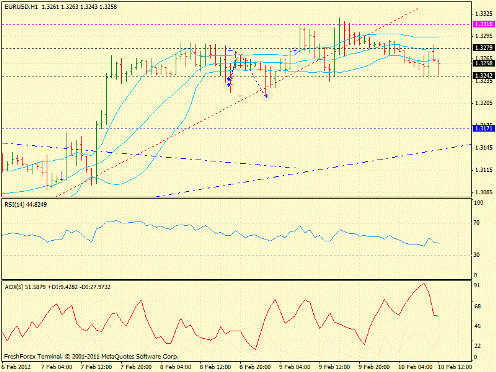Click the ADX scale value 45
This screenshot has height=372, width=496.
(x=477, y=326)
